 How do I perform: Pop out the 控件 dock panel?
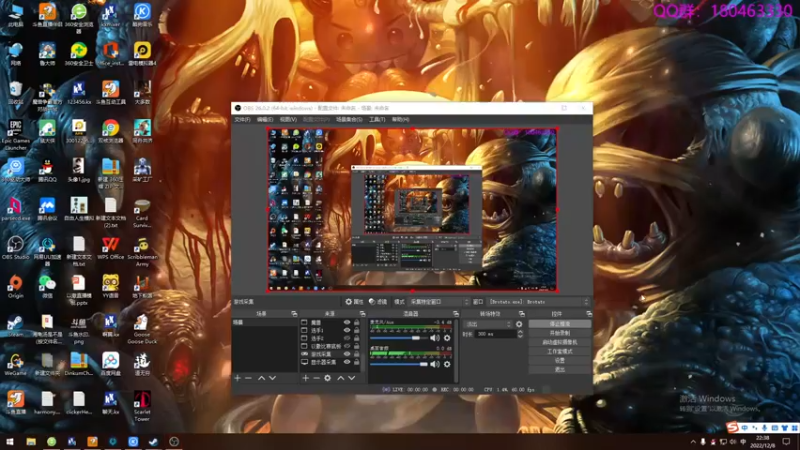[589, 314]
